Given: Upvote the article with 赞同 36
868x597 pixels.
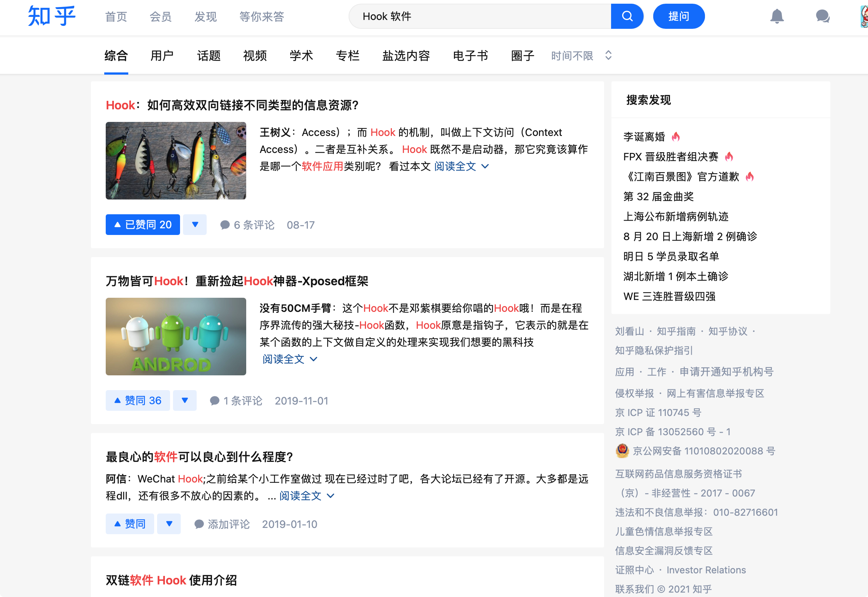Looking at the screenshot, I should tap(138, 400).
